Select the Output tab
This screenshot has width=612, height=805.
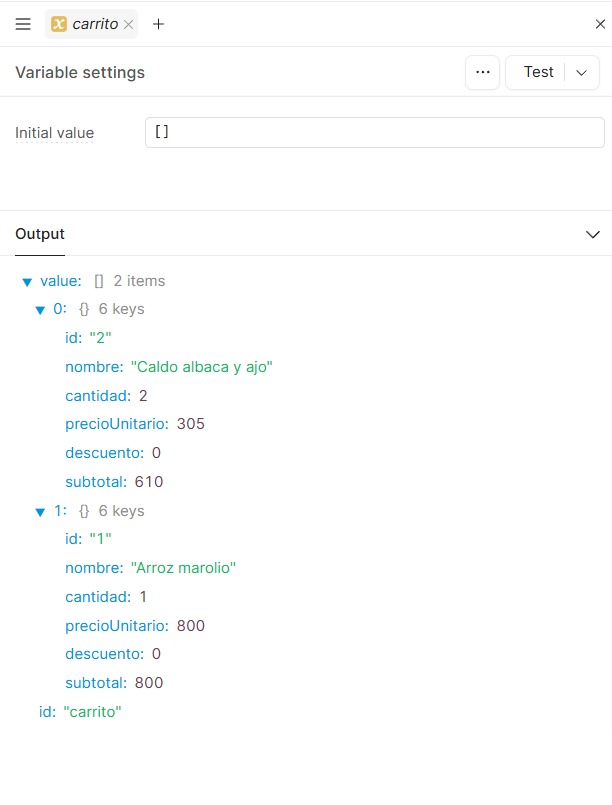point(40,234)
